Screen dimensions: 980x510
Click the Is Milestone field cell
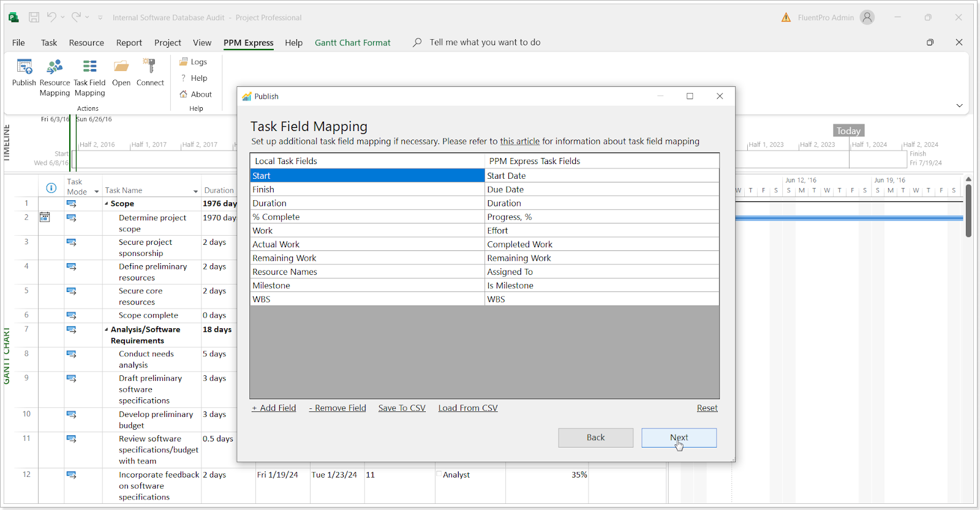pos(602,286)
